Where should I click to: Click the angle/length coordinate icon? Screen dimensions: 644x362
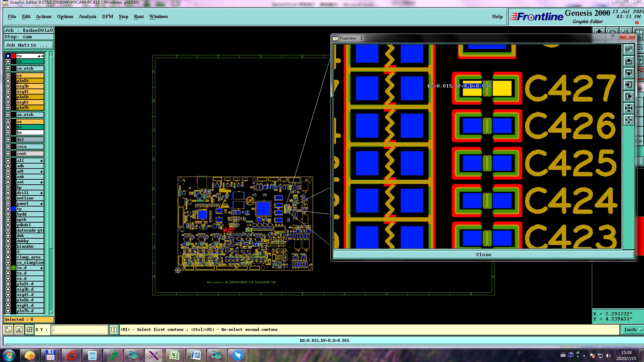pos(19,329)
